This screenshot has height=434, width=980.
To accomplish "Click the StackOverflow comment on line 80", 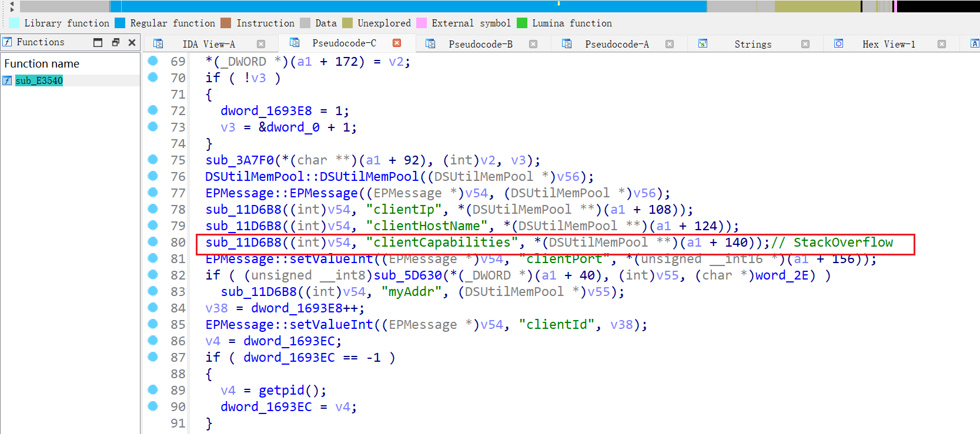I will (832, 243).
